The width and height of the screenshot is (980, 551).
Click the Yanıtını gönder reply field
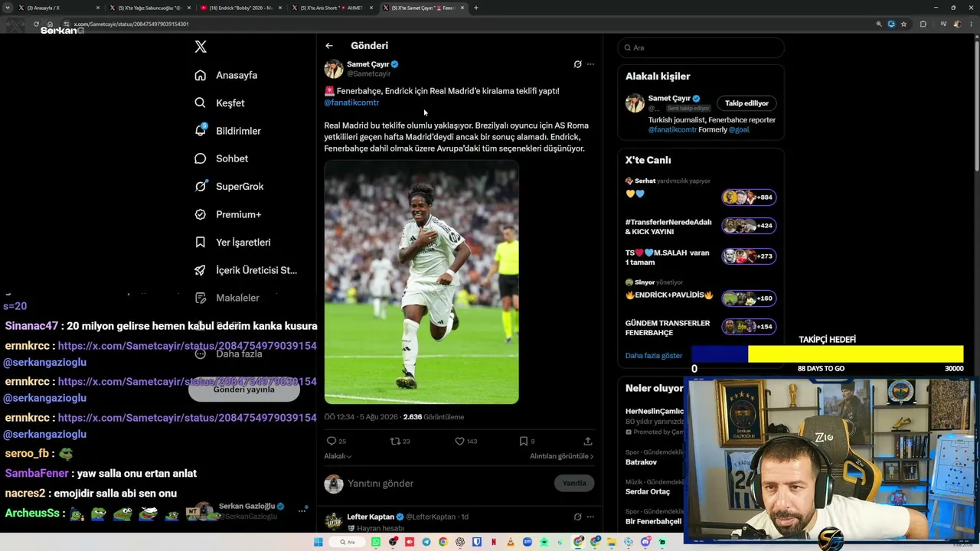click(448, 484)
